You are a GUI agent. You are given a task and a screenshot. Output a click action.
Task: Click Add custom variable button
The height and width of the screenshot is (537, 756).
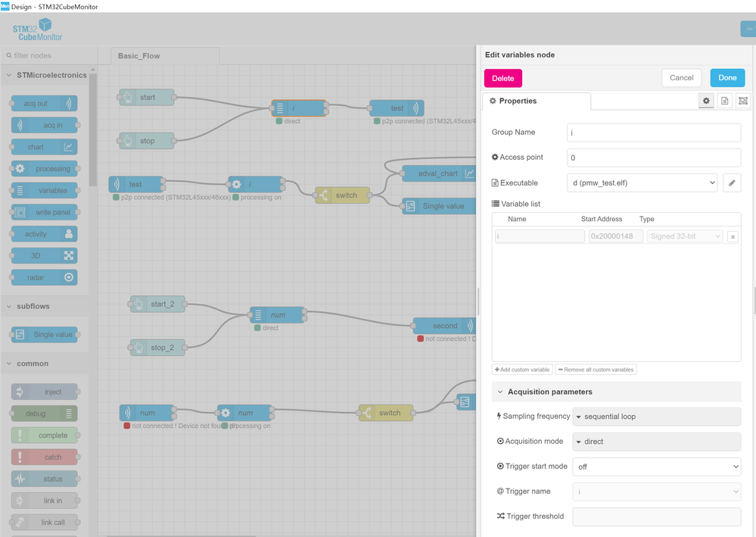point(522,370)
